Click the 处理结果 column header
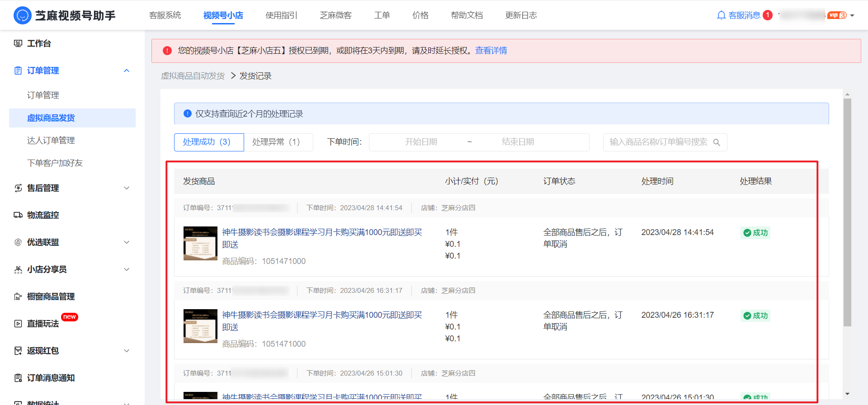868x405 pixels. coord(756,181)
